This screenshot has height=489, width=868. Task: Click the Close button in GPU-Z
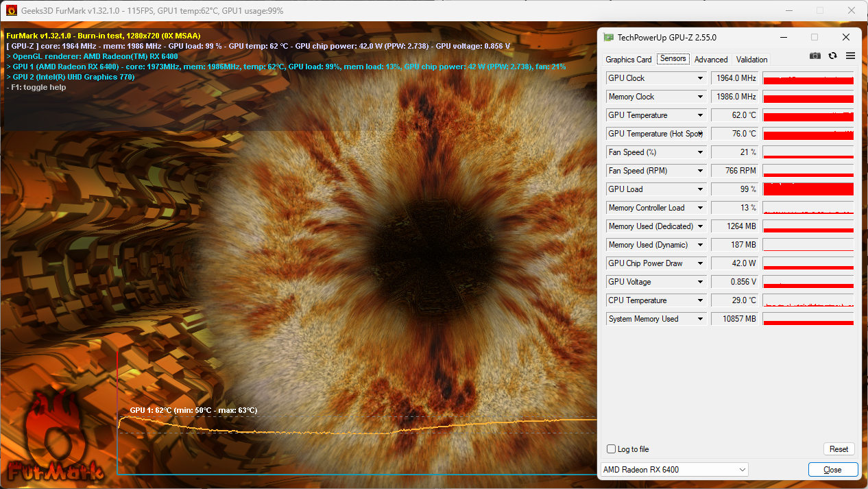point(833,470)
